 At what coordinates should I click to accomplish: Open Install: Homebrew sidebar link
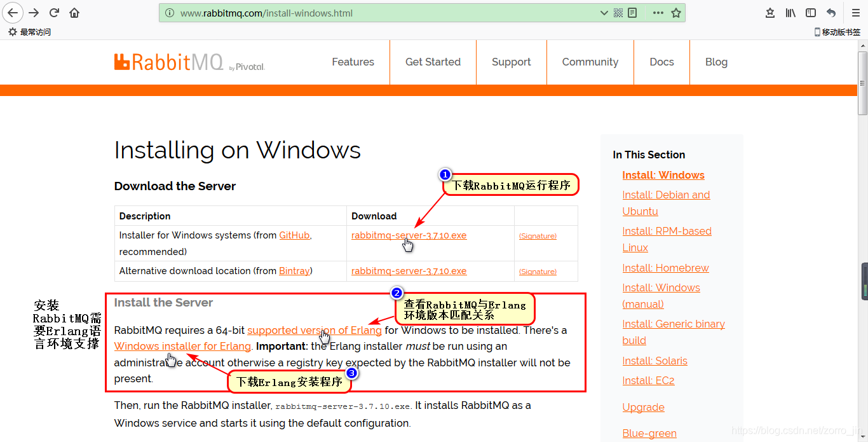[x=665, y=268]
